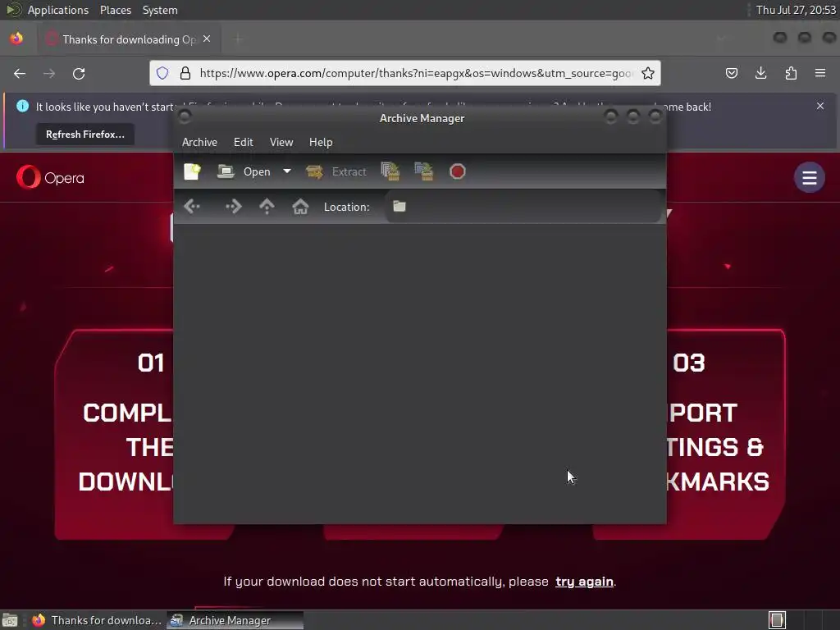Click the Opera logo on webpage
Viewport: 840px width, 630px height.
point(50,177)
